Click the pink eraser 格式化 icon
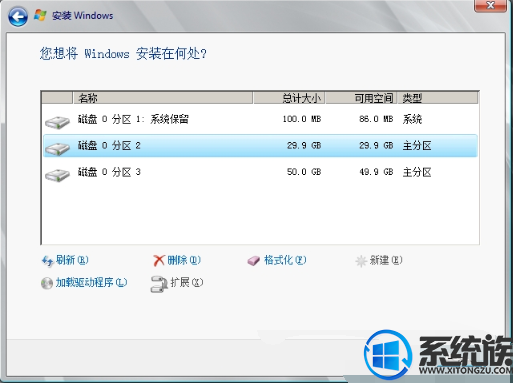This screenshot has width=513, height=383. point(254,261)
